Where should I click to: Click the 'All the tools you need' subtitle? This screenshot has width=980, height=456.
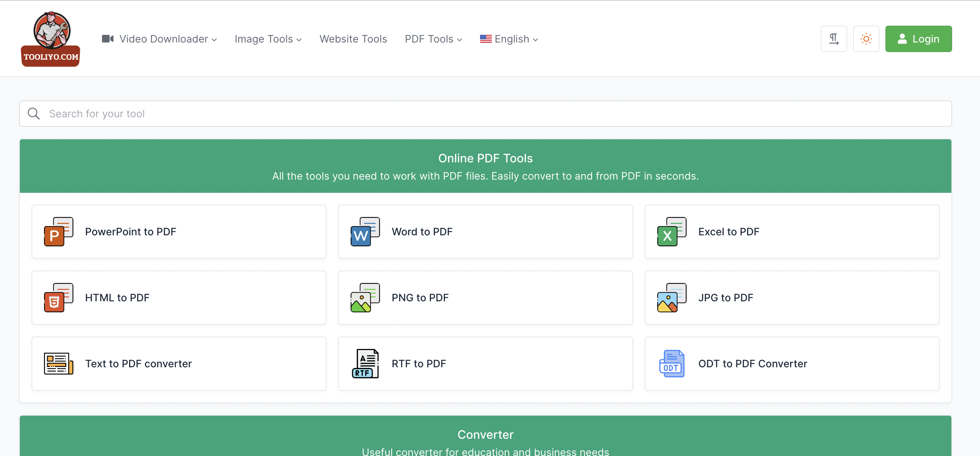[x=486, y=176]
